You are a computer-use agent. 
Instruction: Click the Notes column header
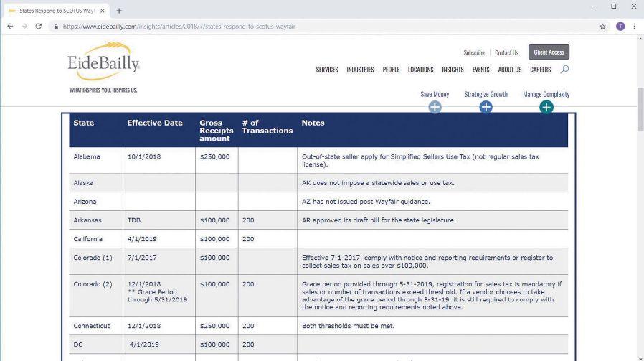click(x=313, y=123)
